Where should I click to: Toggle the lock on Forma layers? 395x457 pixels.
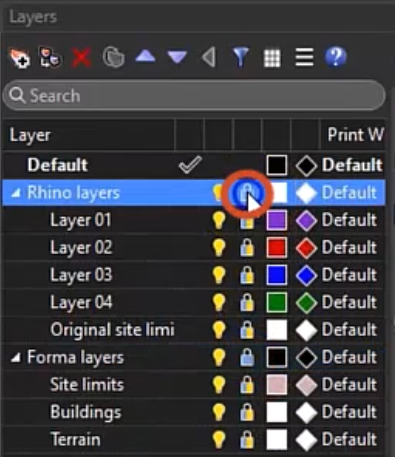point(247,358)
